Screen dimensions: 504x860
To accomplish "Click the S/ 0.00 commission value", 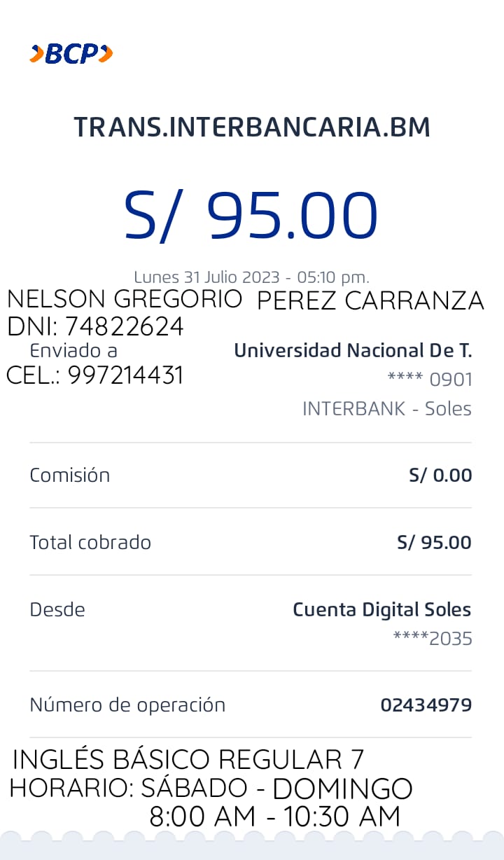I will coord(440,476).
